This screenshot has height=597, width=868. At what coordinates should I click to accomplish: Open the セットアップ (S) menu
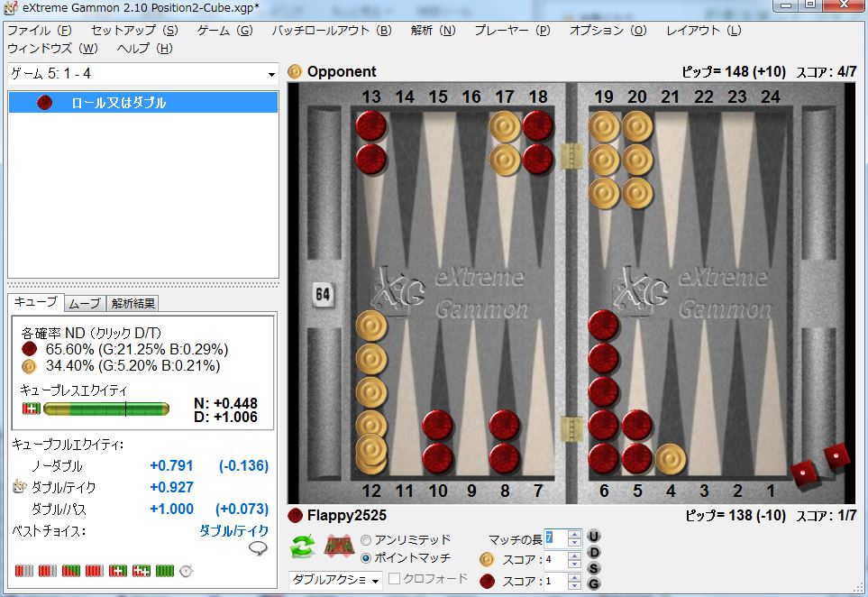click(x=134, y=31)
